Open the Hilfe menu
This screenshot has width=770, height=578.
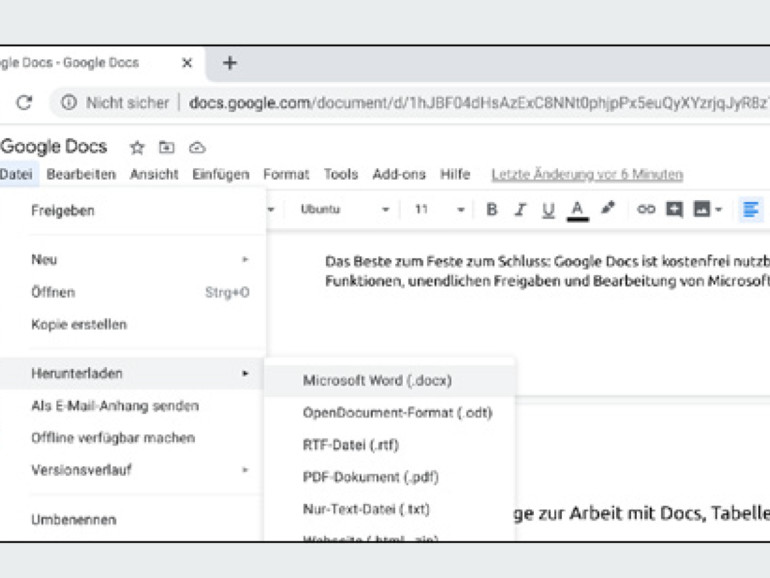coord(455,174)
